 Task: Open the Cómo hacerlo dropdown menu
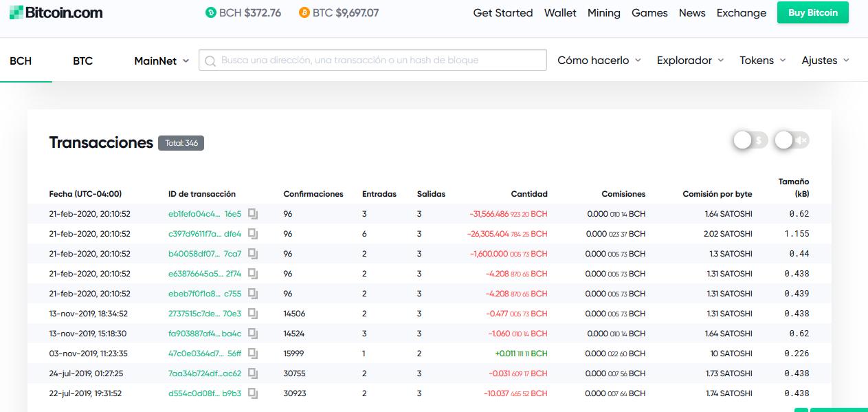(599, 61)
